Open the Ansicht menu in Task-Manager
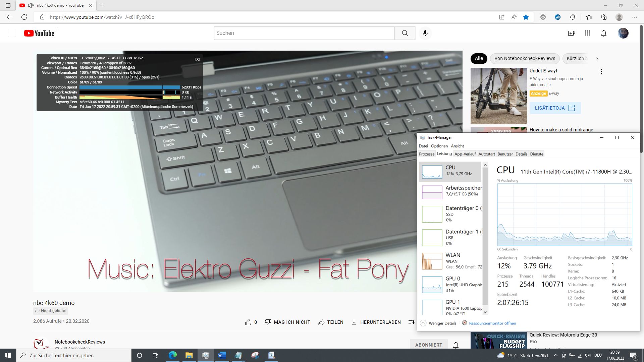Image resolution: width=644 pixels, height=362 pixels. [x=458, y=146]
